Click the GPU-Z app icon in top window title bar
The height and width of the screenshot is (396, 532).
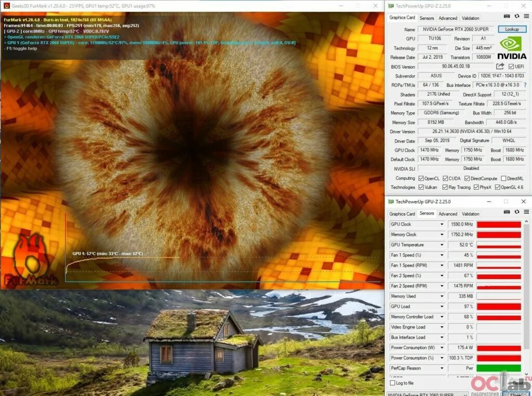coord(391,6)
